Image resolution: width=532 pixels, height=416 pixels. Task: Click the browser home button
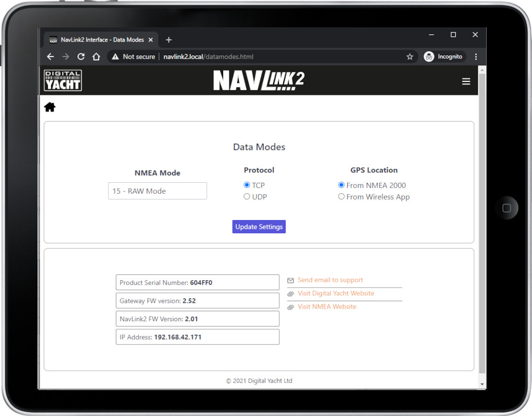pos(96,57)
